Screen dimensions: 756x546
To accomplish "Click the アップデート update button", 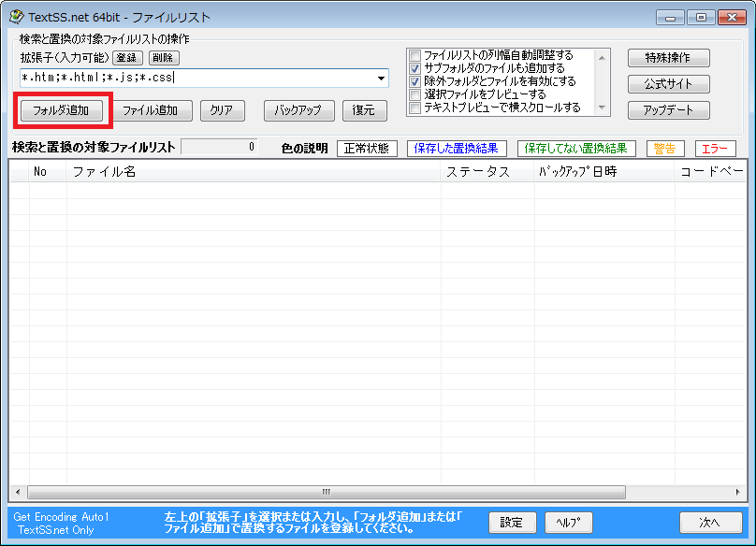I will 669,110.
